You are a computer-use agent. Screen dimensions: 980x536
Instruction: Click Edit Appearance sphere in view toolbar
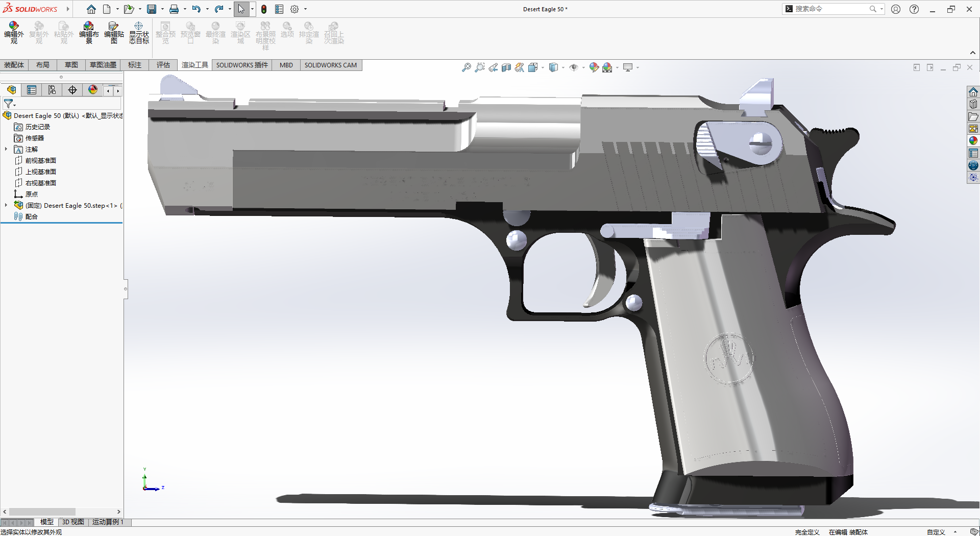pyautogui.click(x=594, y=67)
